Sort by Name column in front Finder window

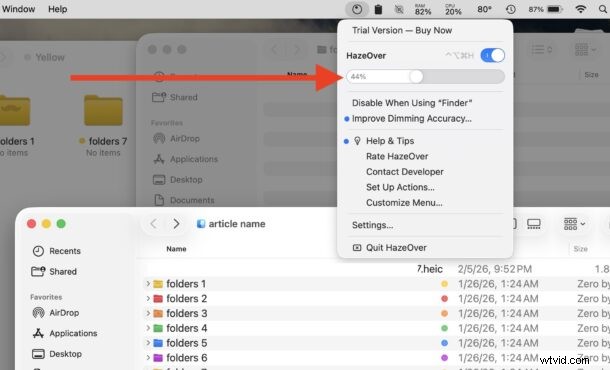tap(176, 249)
